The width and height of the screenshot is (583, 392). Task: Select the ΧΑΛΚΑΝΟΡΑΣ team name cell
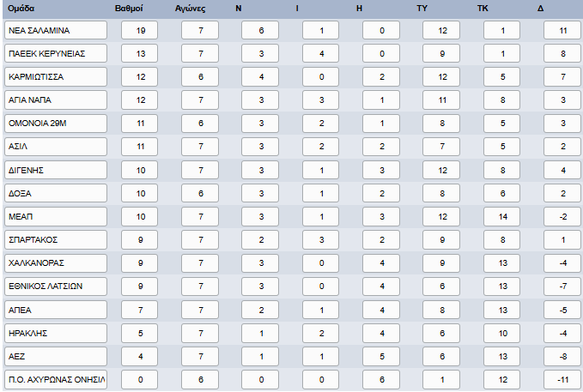click(56, 262)
